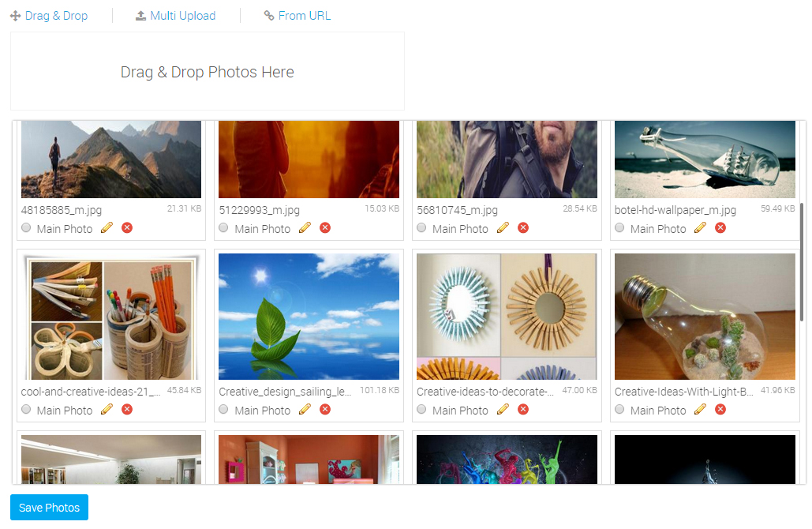
Task: Open the light bulb terrarium photo thumbnail
Action: tap(704, 316)
